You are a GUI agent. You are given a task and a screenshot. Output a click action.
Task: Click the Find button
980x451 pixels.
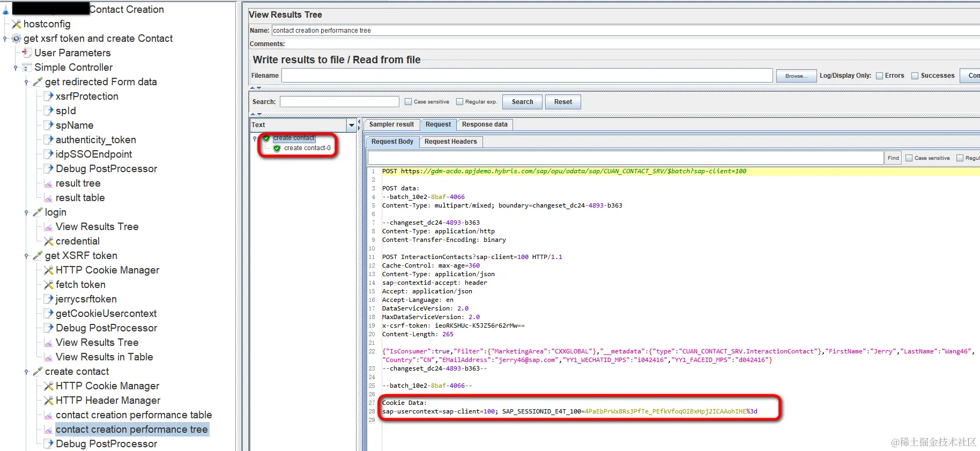click(893, 158)
